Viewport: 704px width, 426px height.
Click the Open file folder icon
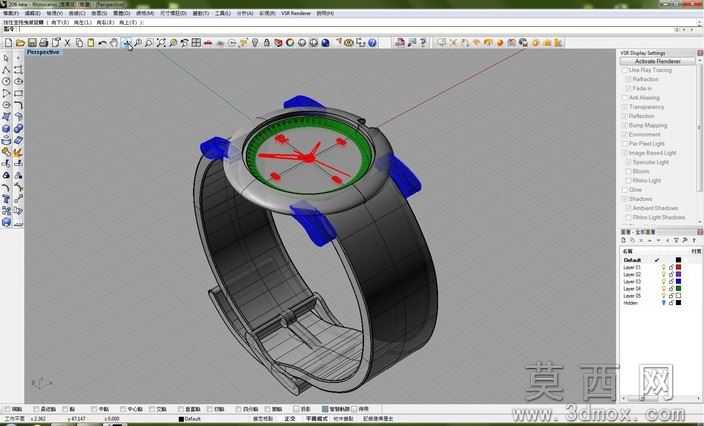pos(20,43)
